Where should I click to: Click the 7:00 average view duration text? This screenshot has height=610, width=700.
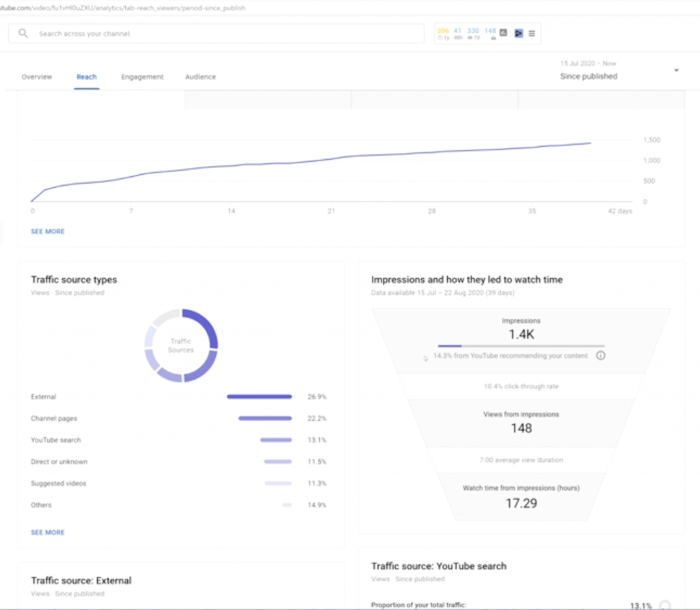pos(521,460)
